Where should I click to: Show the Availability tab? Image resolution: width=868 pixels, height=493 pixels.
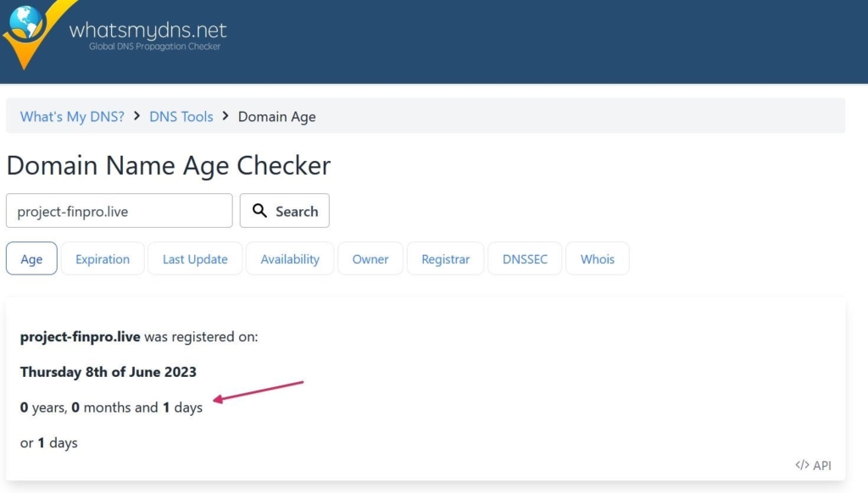pos(290,259)
